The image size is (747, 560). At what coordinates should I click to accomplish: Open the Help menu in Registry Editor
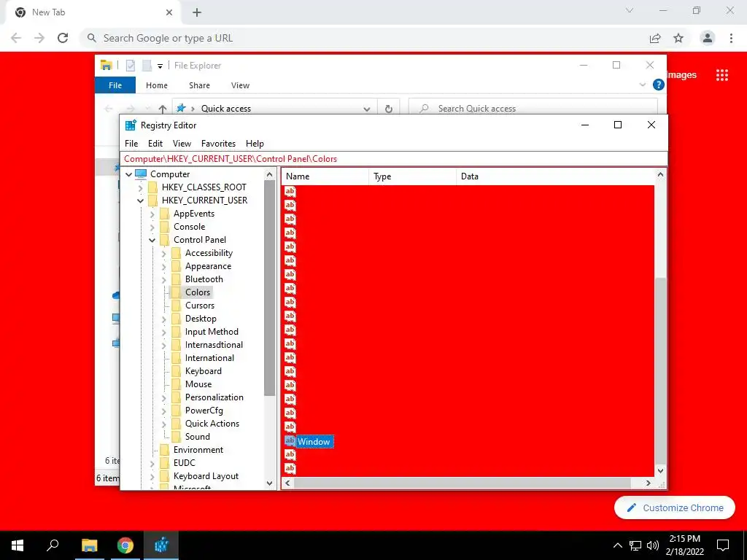coord(255,144)
